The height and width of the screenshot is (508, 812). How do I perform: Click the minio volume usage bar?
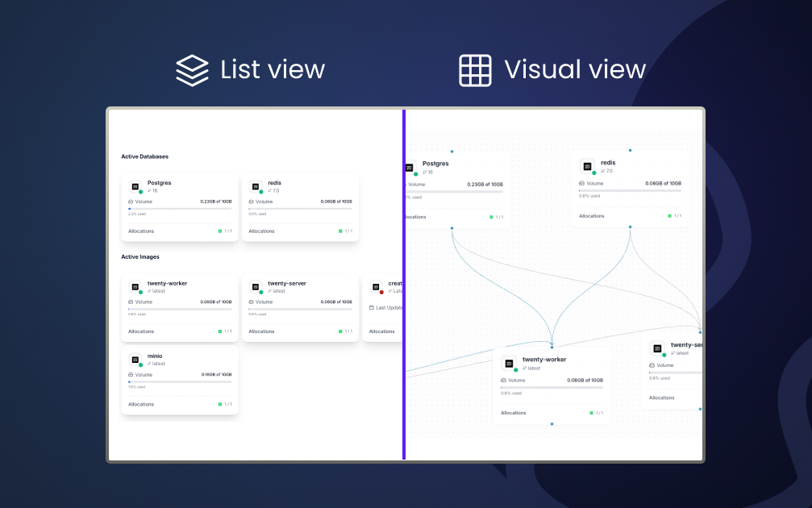(x=180, y=381)
